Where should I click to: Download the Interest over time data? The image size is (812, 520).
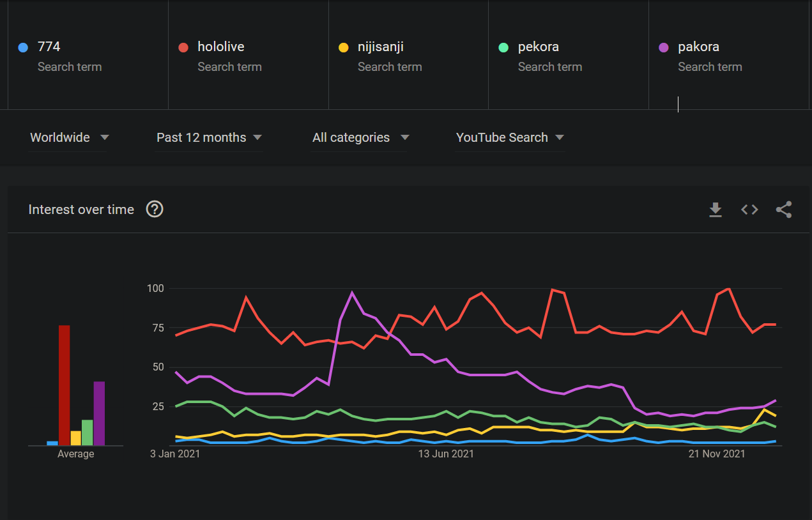(x=716, y=210)
